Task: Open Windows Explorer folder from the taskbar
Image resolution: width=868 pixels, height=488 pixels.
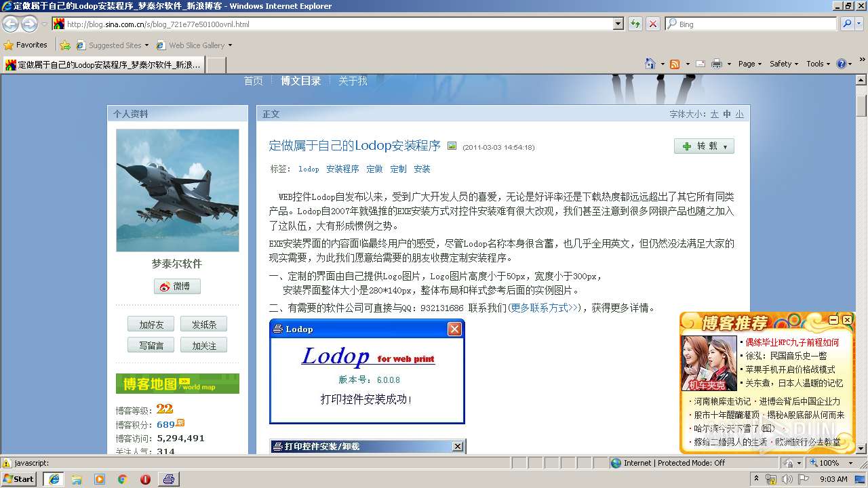Action: pos(77,479)
